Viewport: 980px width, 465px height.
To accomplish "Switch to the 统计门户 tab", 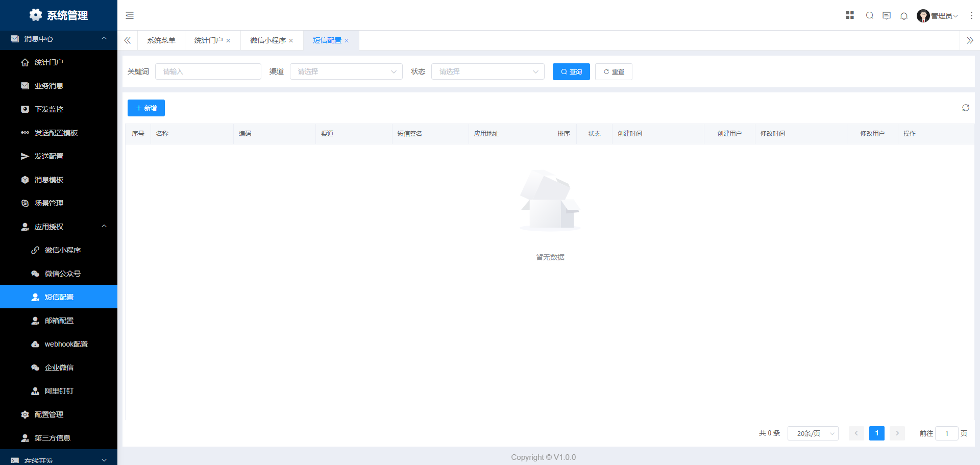I will point(208,40).
